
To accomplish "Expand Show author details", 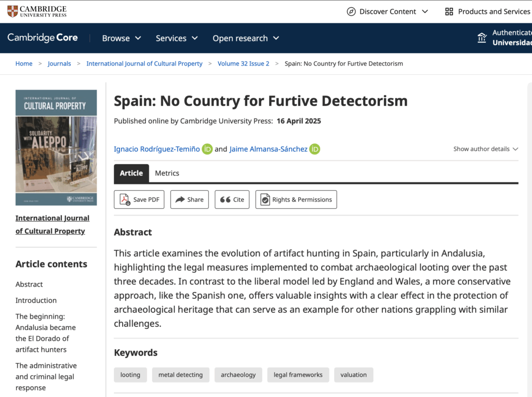I will pos(485,149).
